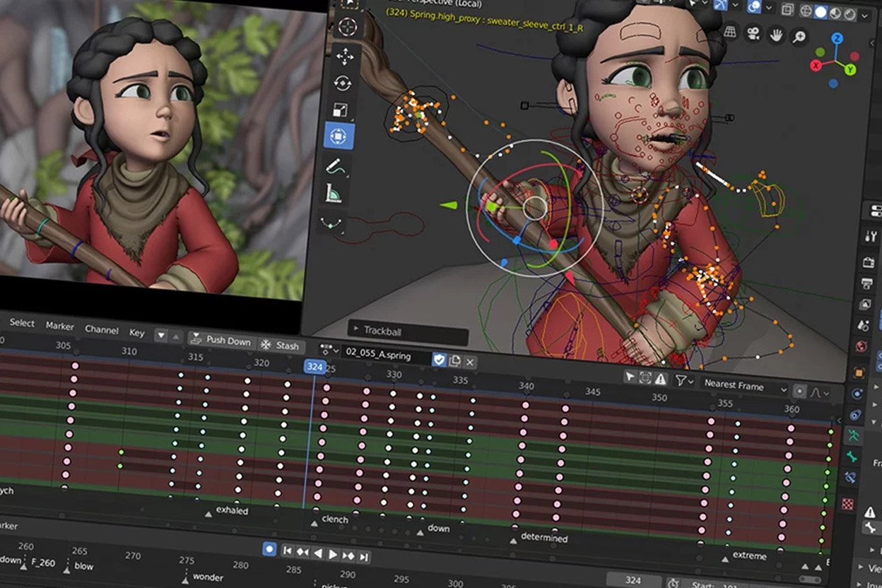This screenshot has width=882, height=588.
Task: Click the 324 playhead frame indicator
Action: click(314, 367)
